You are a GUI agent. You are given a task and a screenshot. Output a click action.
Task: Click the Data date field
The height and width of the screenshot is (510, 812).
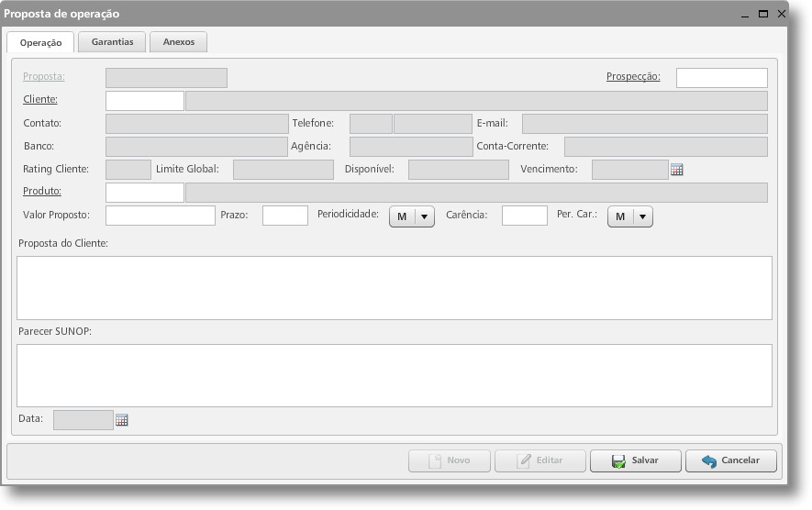point(83,420)
